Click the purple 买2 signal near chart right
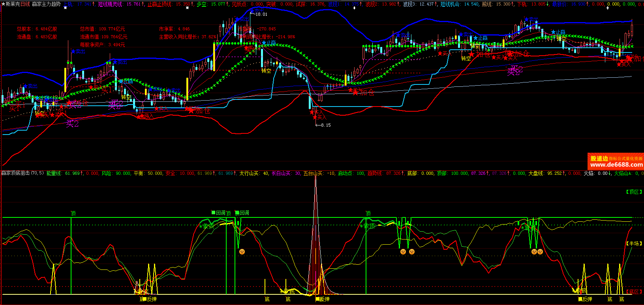The image size is (644, 305). pyautogui.click(x=514, y=71)
